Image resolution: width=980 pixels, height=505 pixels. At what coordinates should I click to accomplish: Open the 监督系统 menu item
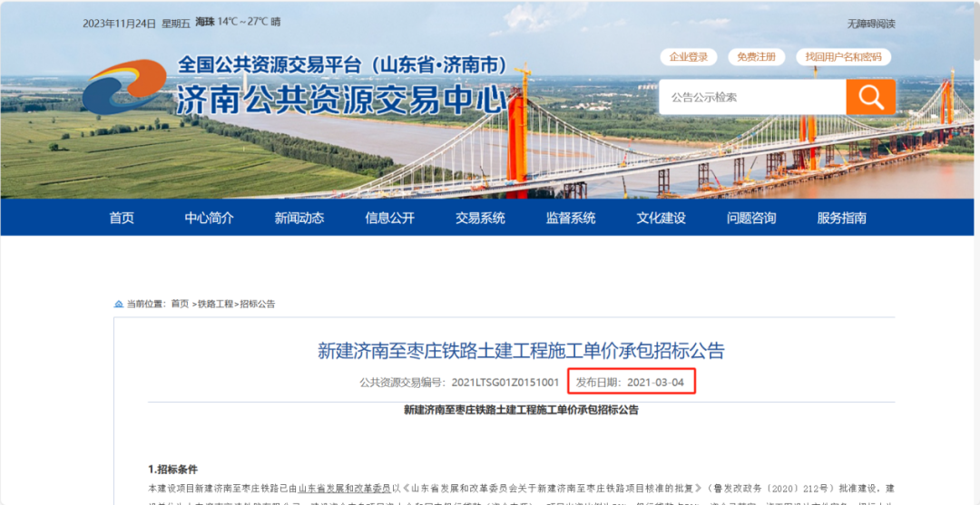[x=571, y=218]
